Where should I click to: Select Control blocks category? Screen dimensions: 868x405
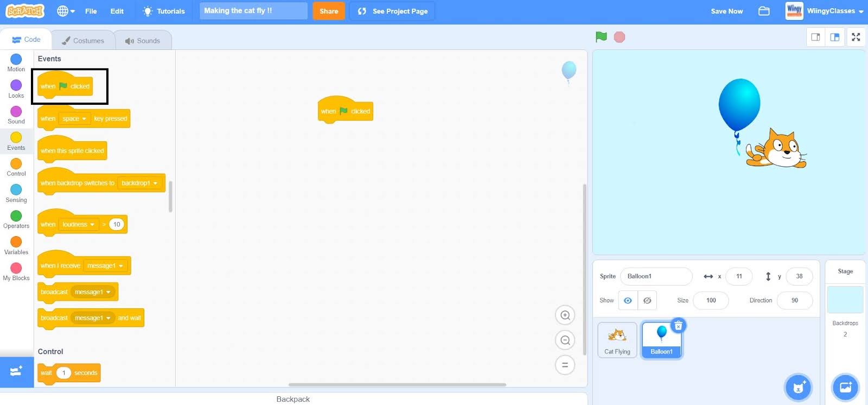point(16,167)
